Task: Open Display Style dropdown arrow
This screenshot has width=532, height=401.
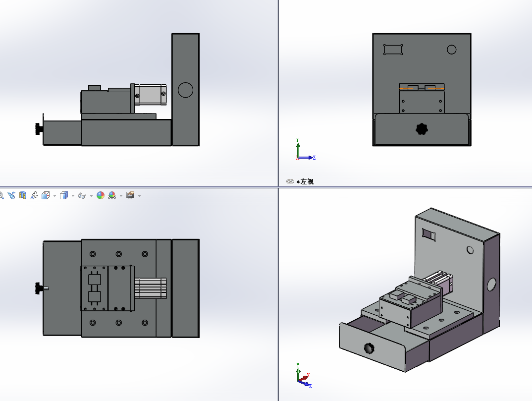Action: click(x=73, y=196)
